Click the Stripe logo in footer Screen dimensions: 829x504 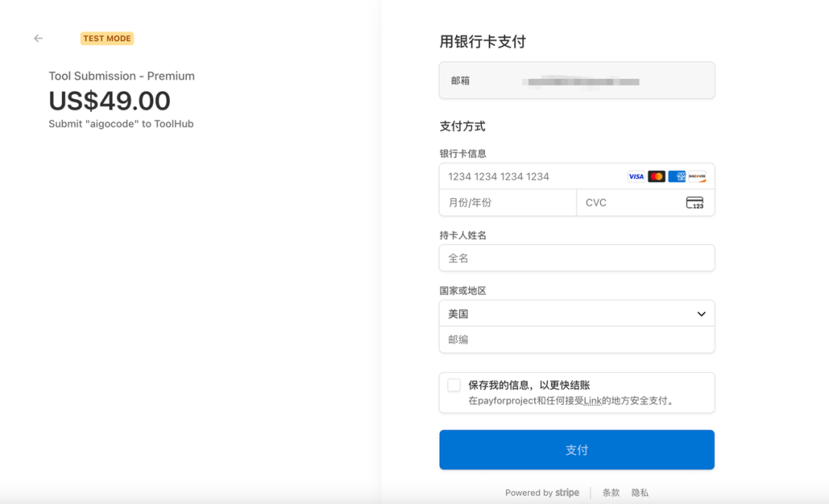567,492
